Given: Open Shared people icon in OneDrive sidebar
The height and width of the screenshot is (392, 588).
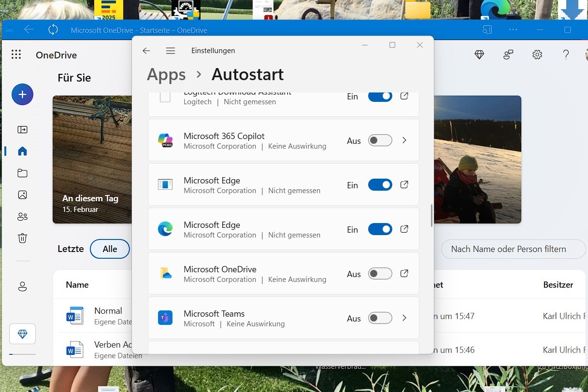Looking at the screenshot, I should (x=22, y=217).
